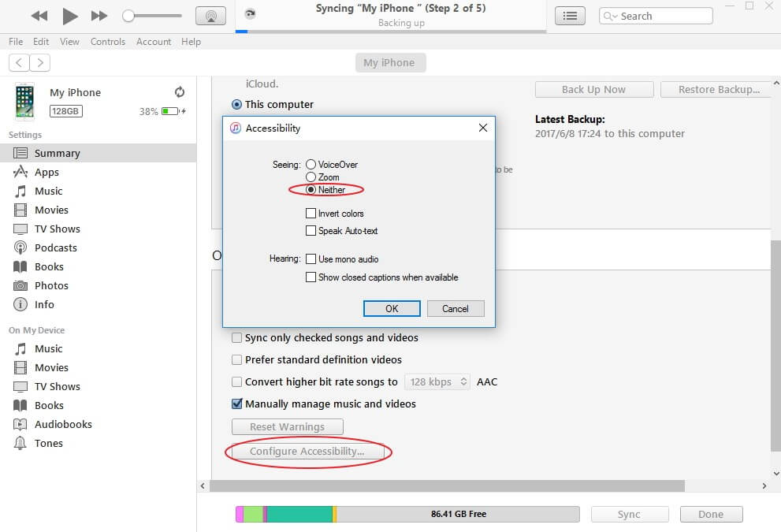Open the View menu

click(69, 42)
